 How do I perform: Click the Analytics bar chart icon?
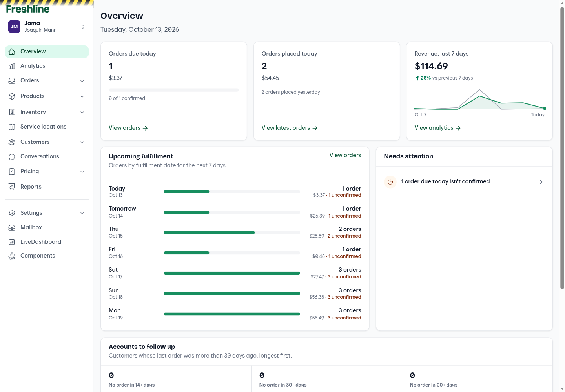pos(12,66)
